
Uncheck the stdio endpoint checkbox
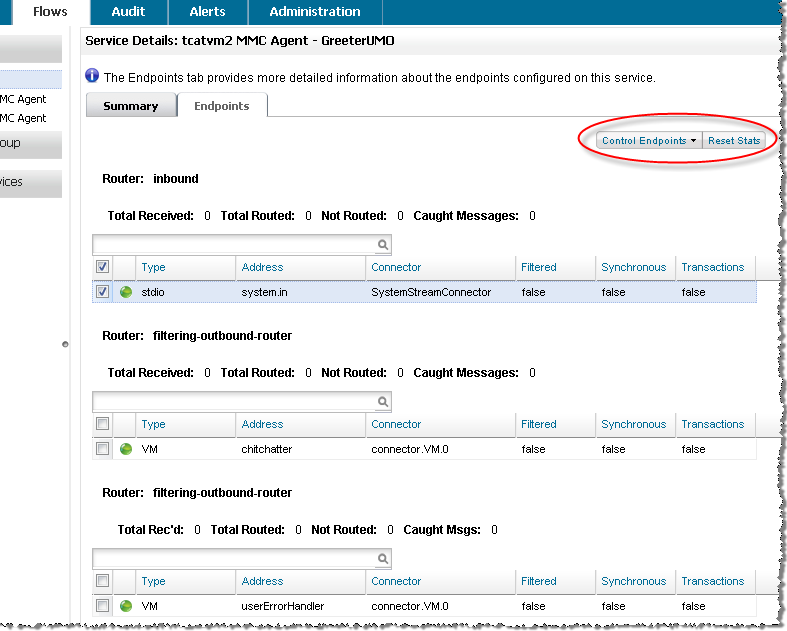click(x=102, y=292)
